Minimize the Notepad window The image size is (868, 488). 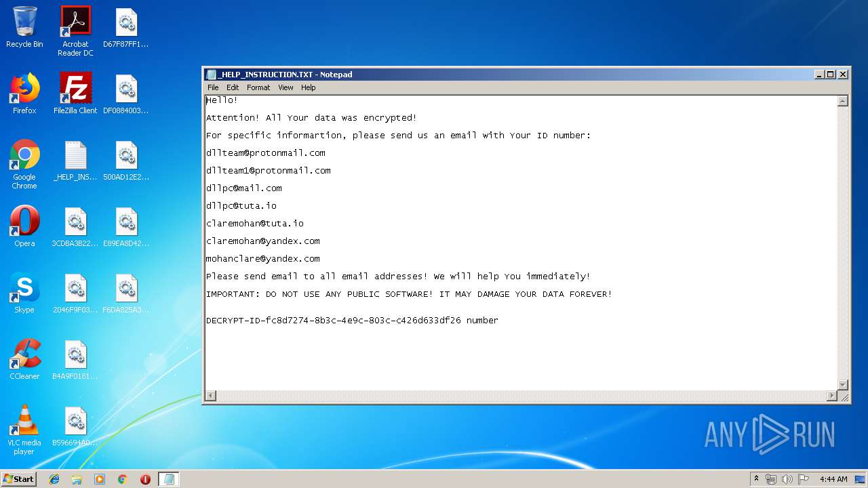pyautogui.click(x=819, y=75)
